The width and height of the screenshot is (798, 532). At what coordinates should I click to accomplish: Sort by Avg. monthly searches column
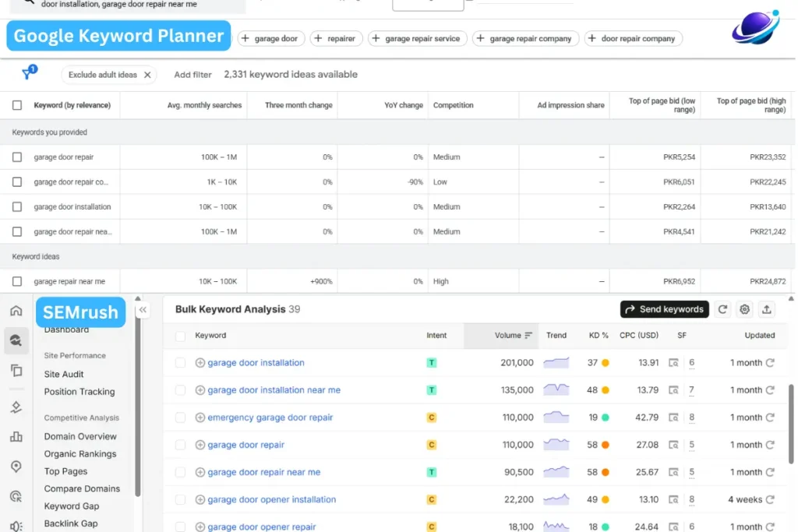point(204,105)
